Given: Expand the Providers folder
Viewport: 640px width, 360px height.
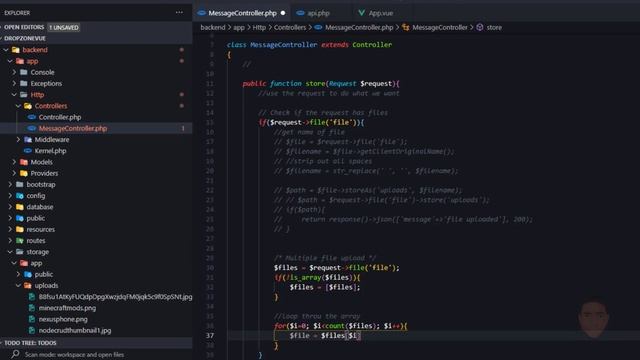Looking at the screenshot, I should tap(14, 173).
